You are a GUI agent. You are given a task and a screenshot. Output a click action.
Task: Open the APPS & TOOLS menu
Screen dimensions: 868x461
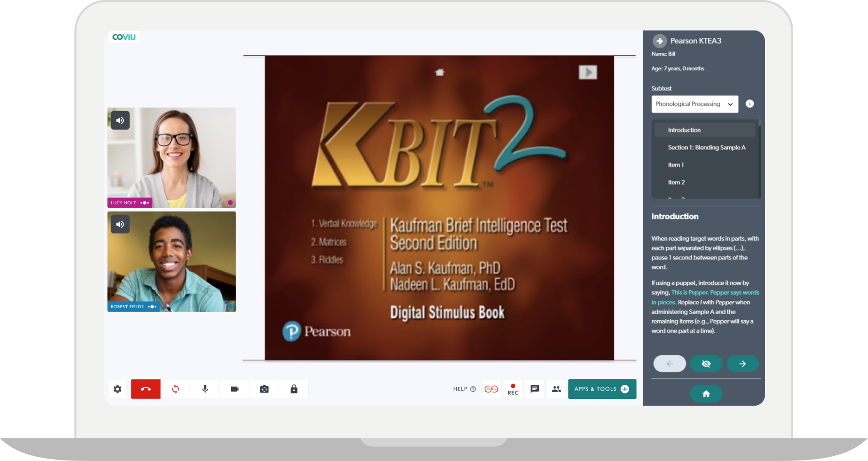[x=602, y=389]
